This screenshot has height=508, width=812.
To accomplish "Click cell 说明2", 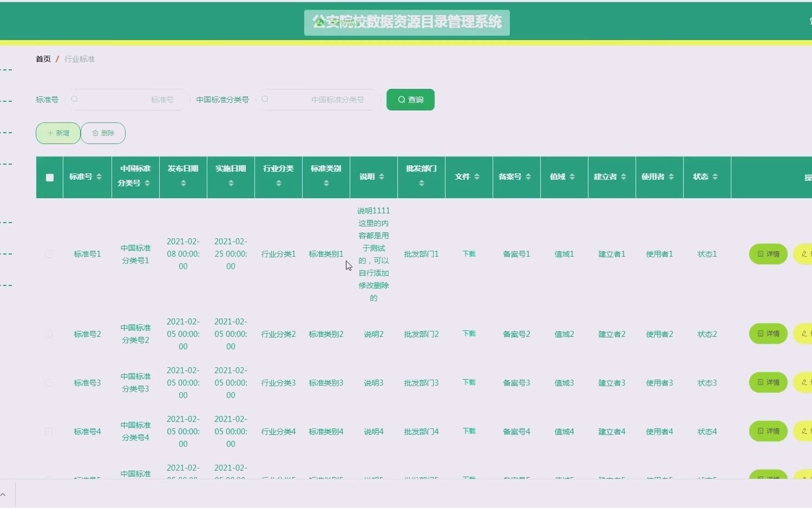I will pos(374,334).
